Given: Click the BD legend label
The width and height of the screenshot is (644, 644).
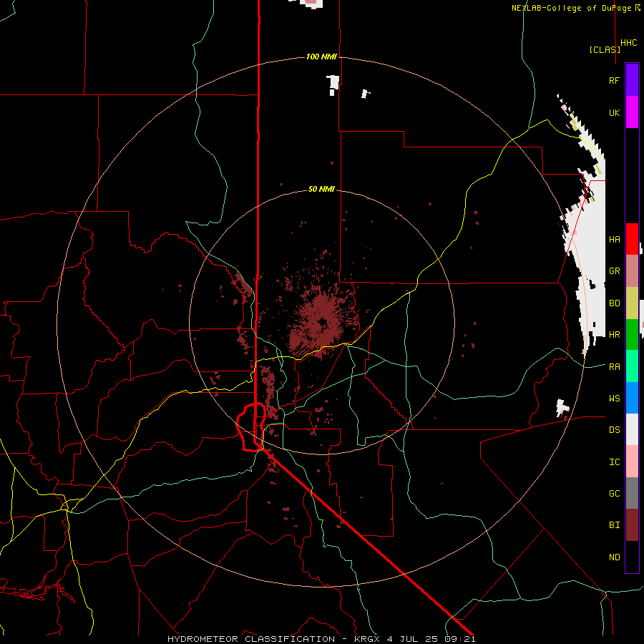Looking at the screenshot, I should (614, 303).
